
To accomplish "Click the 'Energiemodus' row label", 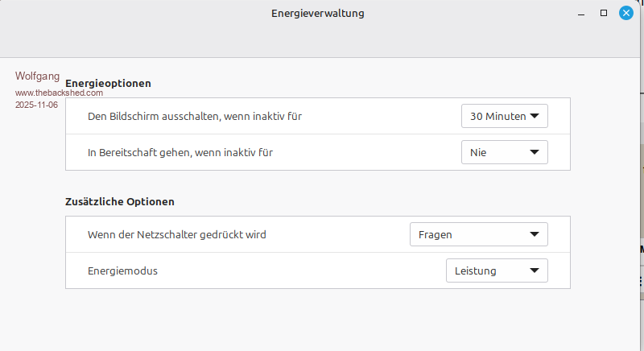I will point(122,270).
